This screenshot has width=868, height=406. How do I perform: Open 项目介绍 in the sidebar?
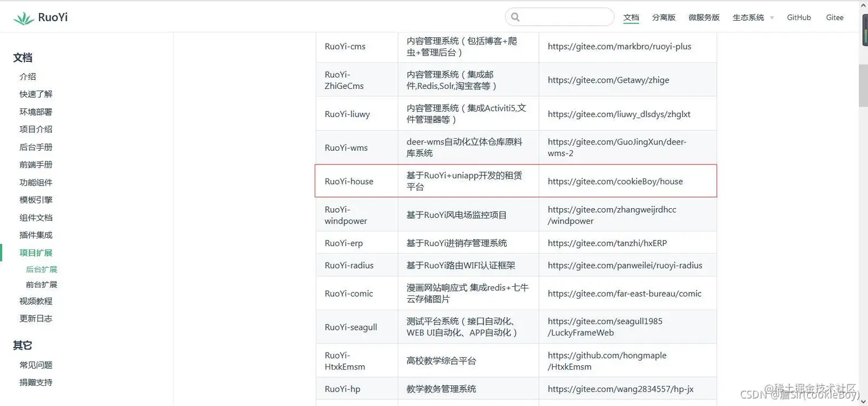coord(36,129)
